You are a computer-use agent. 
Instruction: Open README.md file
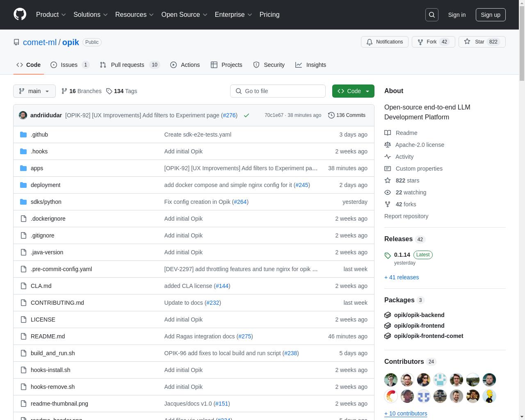click(48, 336)
